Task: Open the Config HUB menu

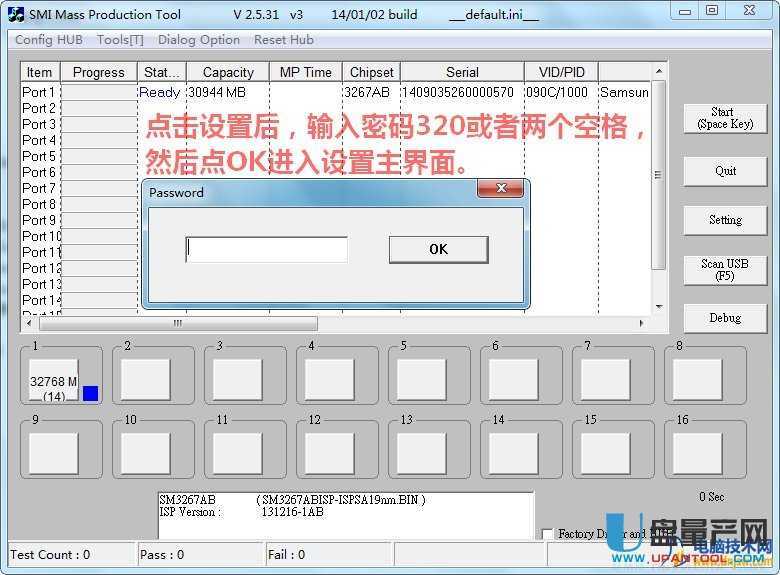Action: coord(49,40)
